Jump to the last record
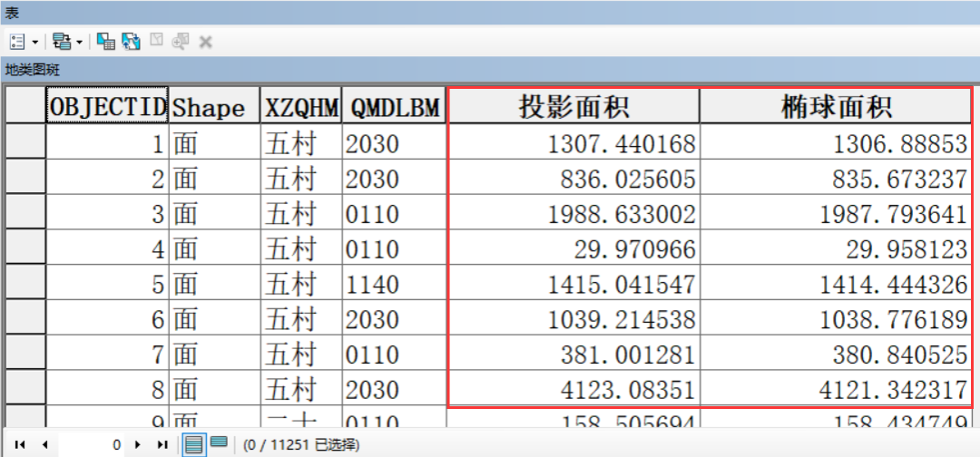This screenshot has width=980, height=457. coord(162,444)
